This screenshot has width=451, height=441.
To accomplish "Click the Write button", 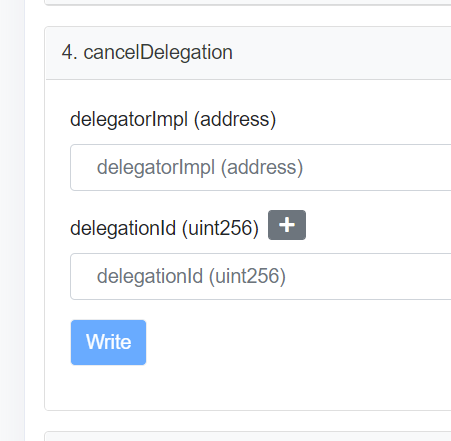I will (x=108, y=342).
